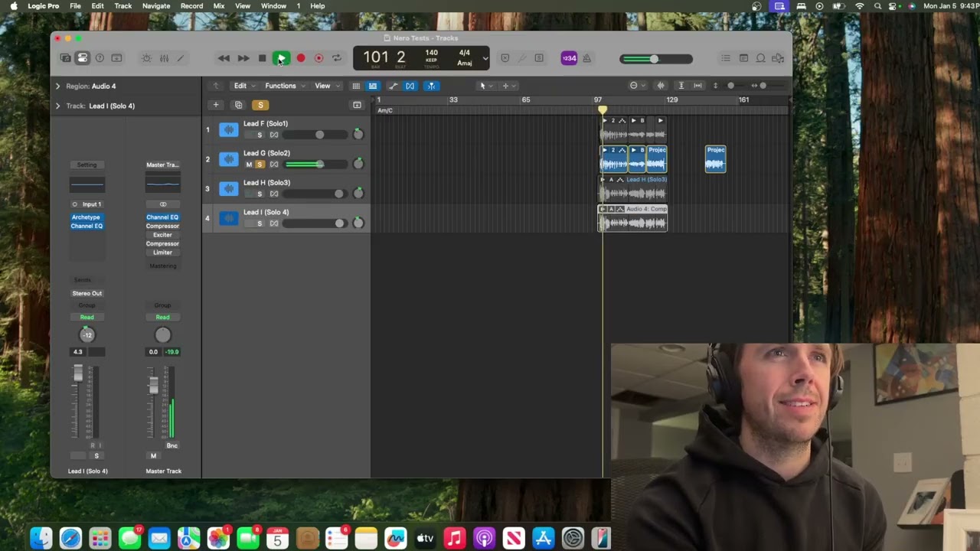Viewport: 980px width, 551px height.
Task: Mute the Lead G (Solo2) track
Action: tap(249, 165)
